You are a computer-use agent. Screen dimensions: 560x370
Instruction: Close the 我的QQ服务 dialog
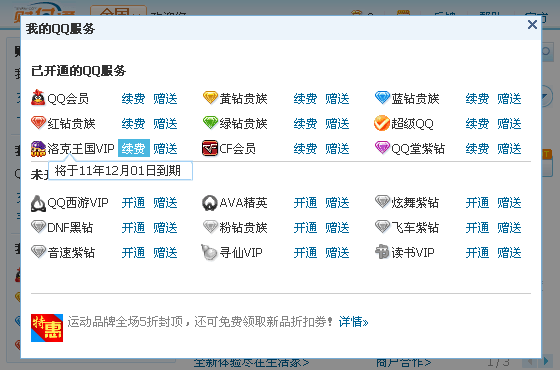[x=532, y=25]
